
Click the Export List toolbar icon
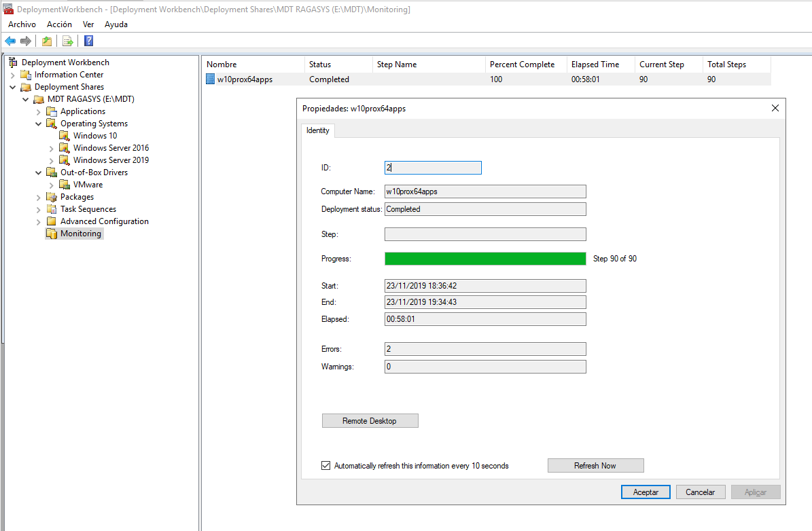67,41
